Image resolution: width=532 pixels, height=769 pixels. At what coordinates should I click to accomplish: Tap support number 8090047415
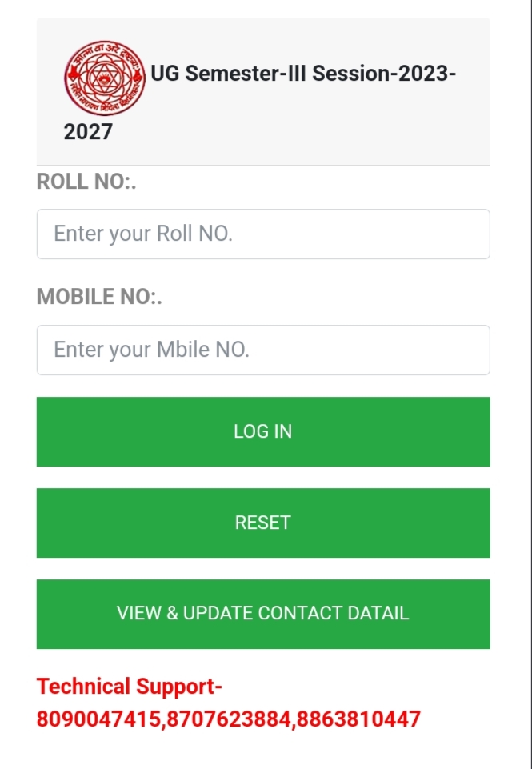(x=98, y=719)
